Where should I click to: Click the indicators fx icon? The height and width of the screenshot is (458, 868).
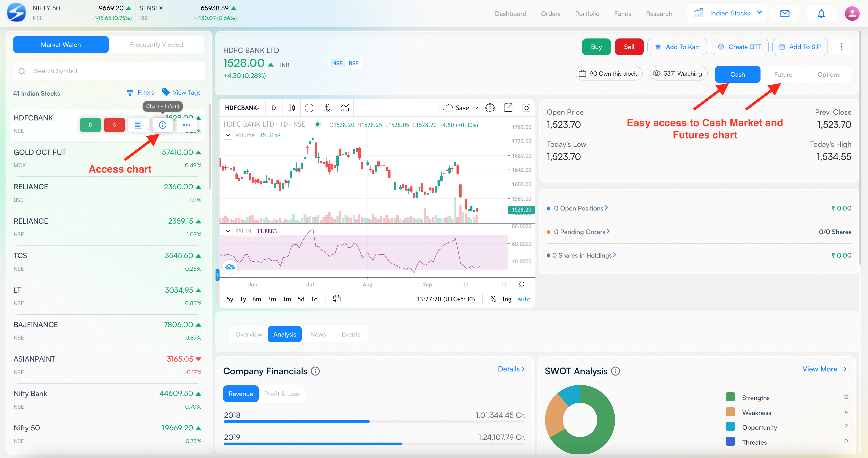327,108
